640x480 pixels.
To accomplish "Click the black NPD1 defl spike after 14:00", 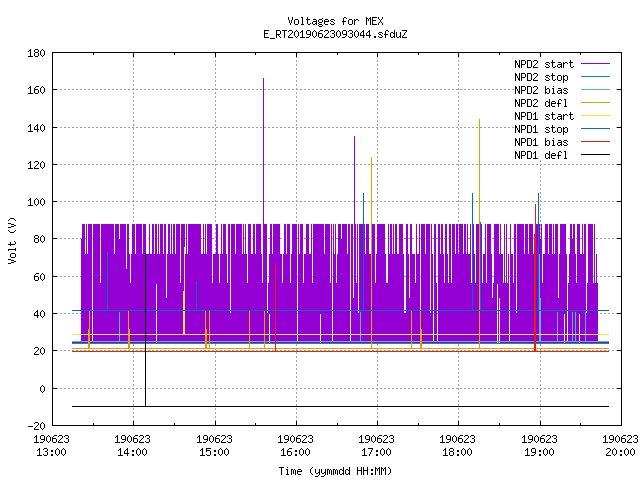I will [x=145, y=330].
